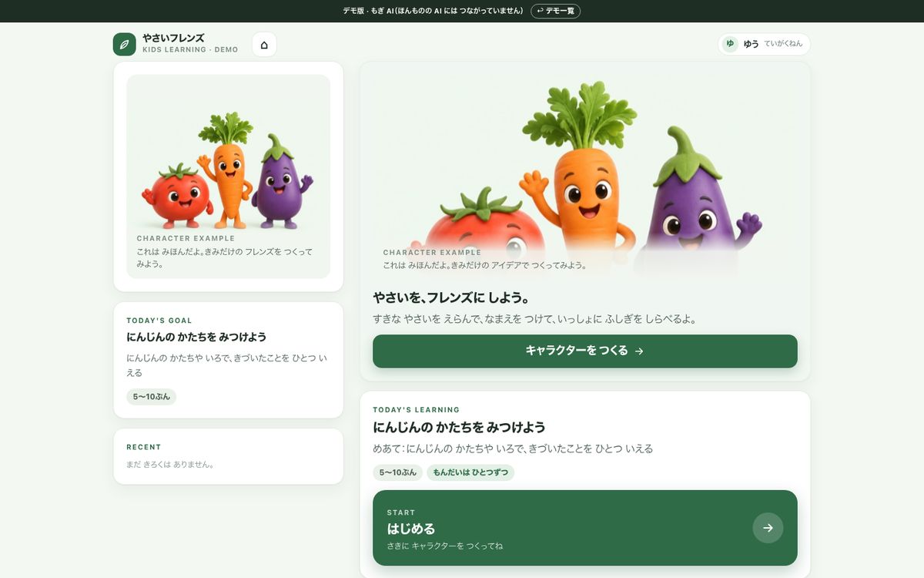Click the 5〜10ぷん tag in TODAY'S GOAL card
Screen dimensions: 924x578
152,397
